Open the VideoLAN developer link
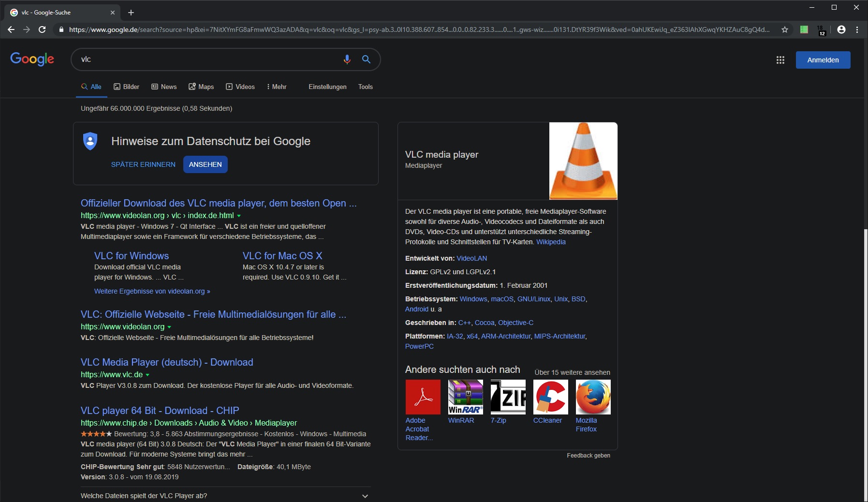The width and height of the screenshot is (868, 502). (x=472, y=258)
